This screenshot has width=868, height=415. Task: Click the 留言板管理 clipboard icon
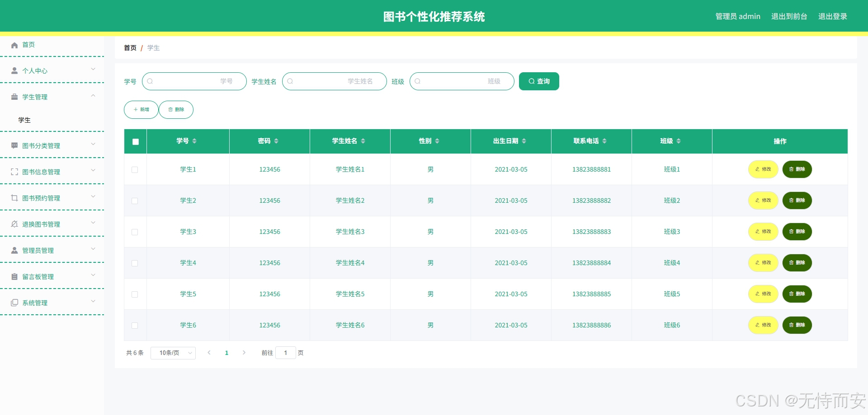[x=14, y=277]
